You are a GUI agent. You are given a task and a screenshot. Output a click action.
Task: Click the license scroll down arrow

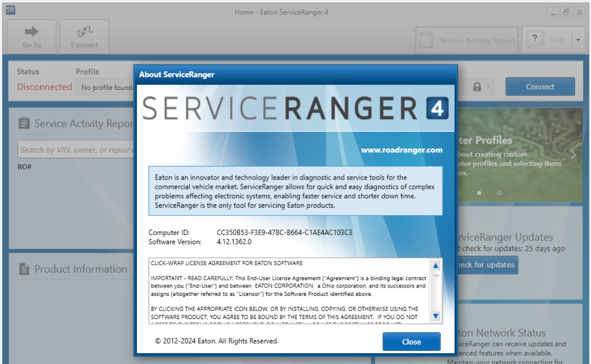tap(435, 317)
